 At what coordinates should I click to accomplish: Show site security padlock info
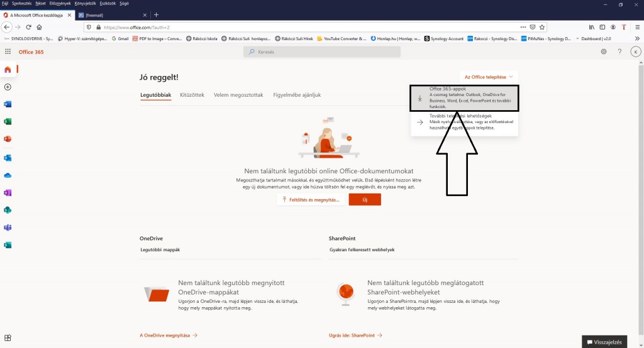[x=98, y=27]
